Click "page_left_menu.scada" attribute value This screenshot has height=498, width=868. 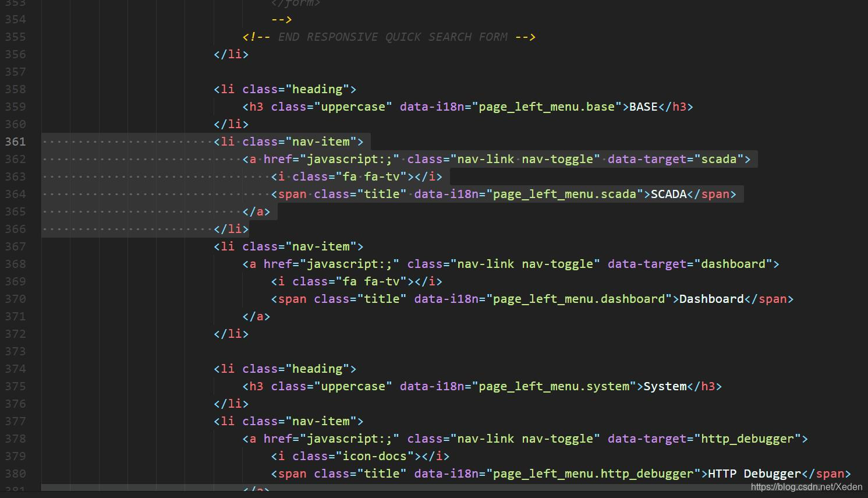[x=565, y=194]
